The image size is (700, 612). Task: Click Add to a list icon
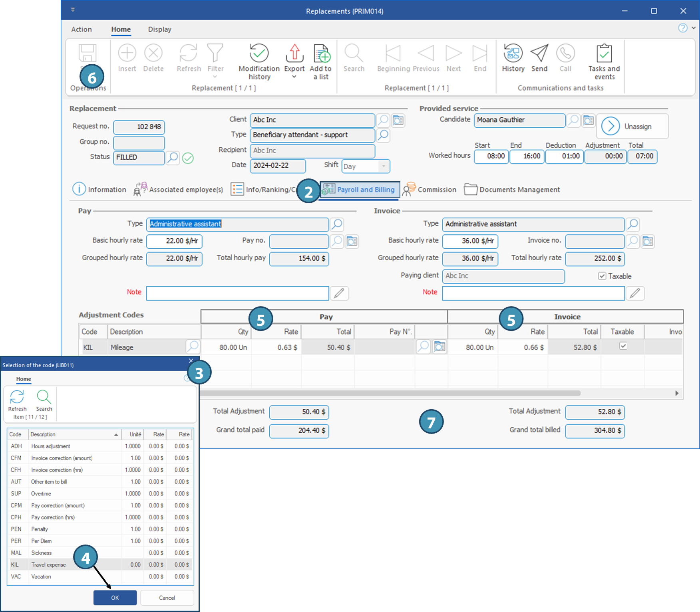[322, 53]
